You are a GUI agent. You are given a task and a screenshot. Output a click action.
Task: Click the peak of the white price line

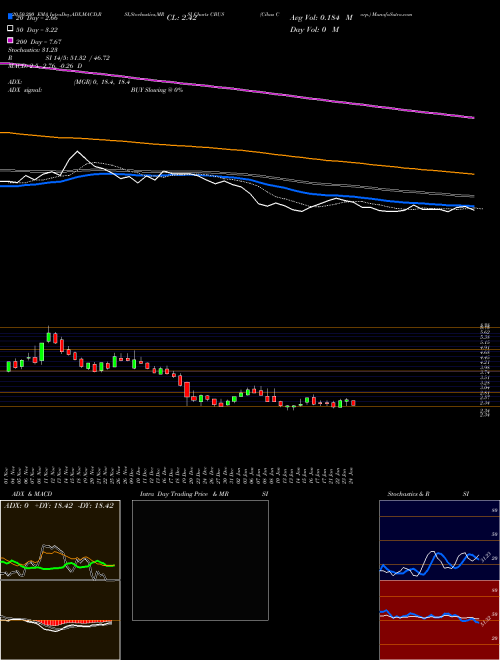[77, 152]
